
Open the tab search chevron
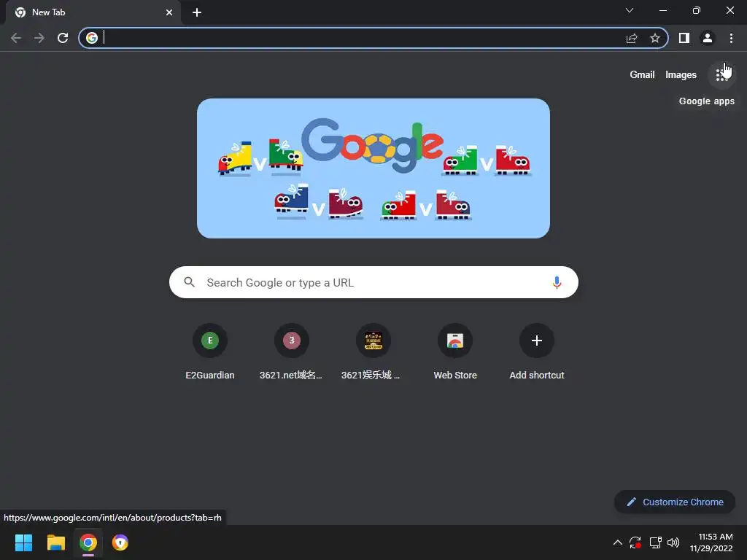pos(630,10)
